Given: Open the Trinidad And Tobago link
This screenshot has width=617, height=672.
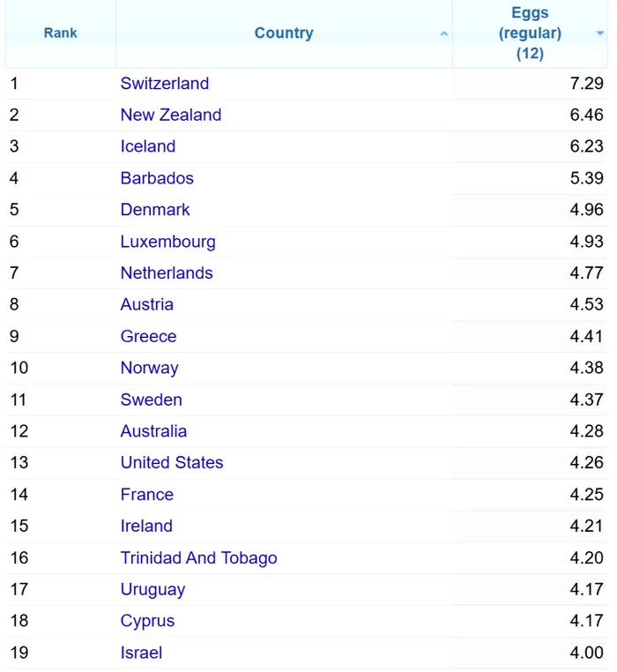Looking at the screenshot, I should [198, 558].
